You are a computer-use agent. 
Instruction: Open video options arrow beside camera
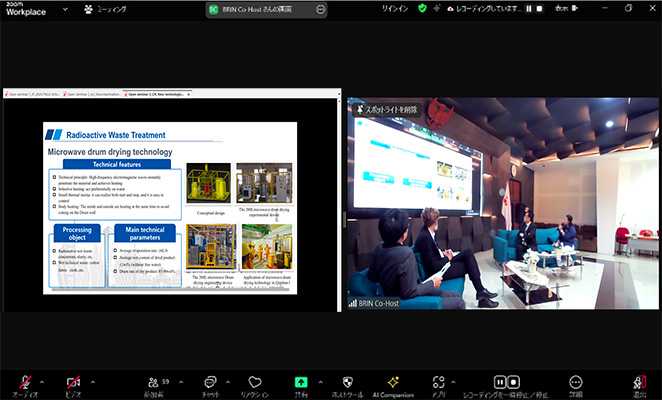click(x=93, y=382)
